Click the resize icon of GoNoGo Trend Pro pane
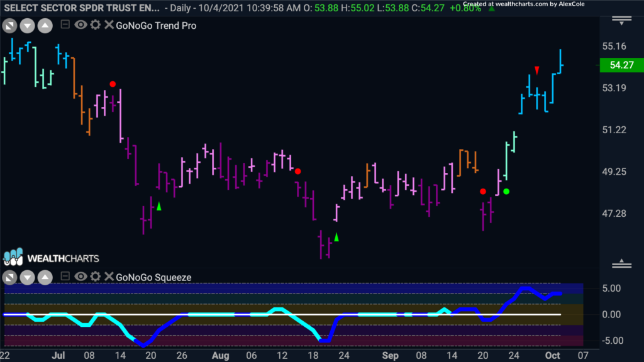The width and height of the screenshot is (644, 362). [x=10, y=26]
